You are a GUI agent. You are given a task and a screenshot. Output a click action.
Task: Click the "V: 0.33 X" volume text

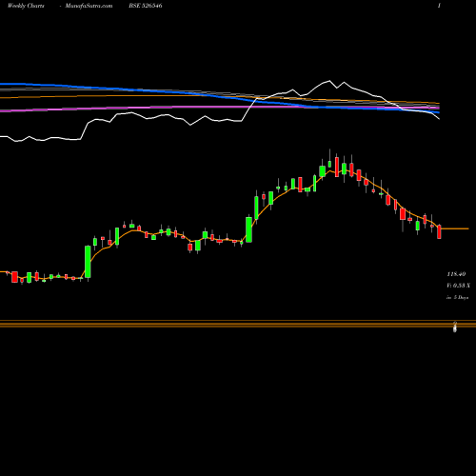(x=458, y=286)
